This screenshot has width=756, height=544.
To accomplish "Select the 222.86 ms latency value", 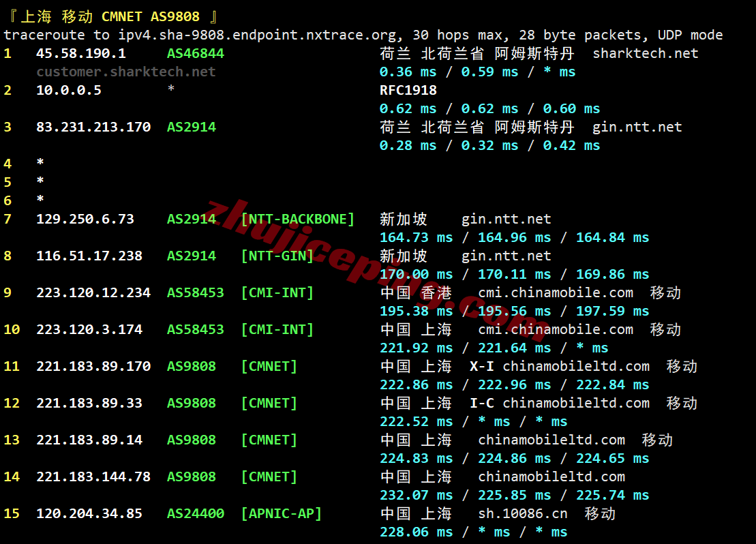I will (416, 385).
